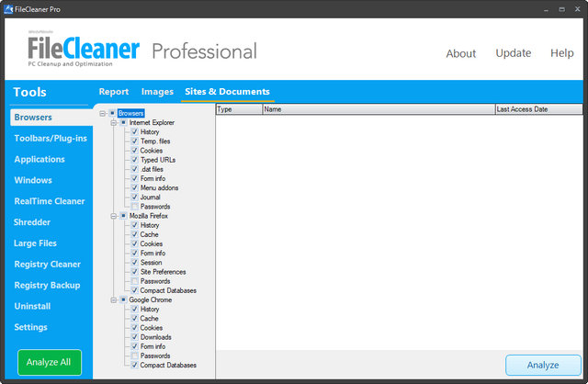Screen dimensions: 588x384
Task: Uncheck Google Chrome History checkbox
Action: click(135, 309)
